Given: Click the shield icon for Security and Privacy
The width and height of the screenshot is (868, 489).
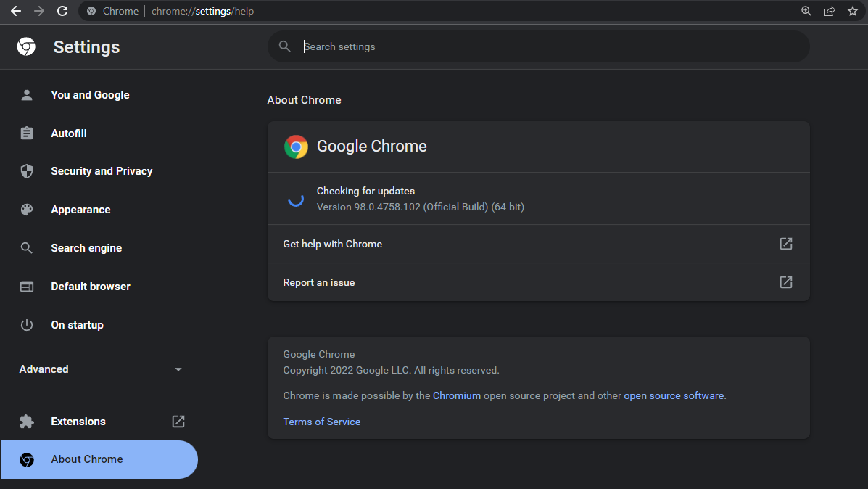Looking at the screenshot, I should [27, 171].
